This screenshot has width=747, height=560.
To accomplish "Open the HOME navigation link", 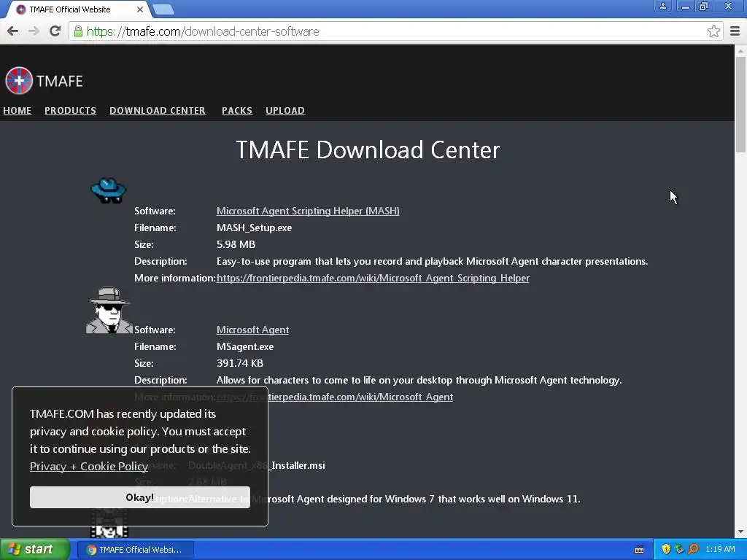I will pyautogui.click(x=18, y=111).
